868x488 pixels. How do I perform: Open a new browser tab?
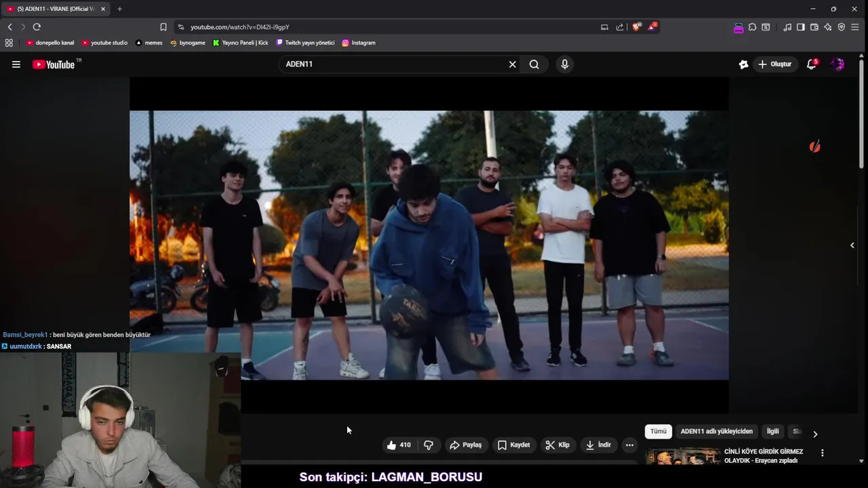[119, 9]
